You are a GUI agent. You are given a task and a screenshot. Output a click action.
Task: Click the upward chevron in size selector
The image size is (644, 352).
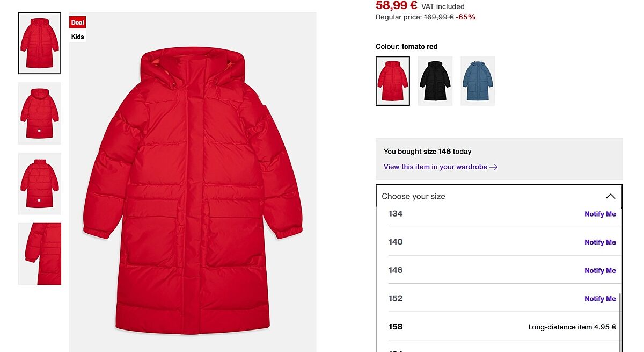click(x=610, y=196)
